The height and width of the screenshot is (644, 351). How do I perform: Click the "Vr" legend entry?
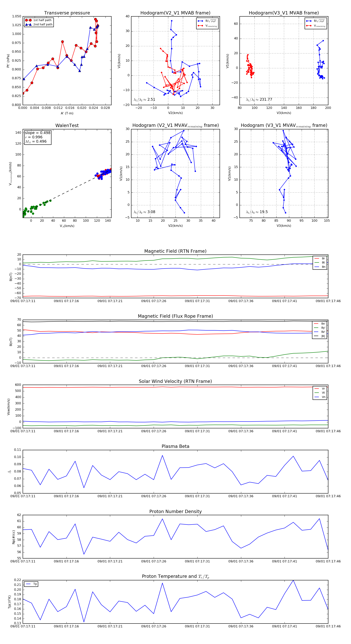pyautogui.click(x=320, y=389)
